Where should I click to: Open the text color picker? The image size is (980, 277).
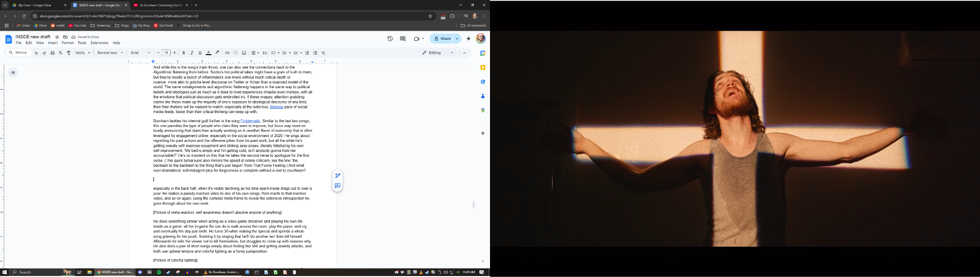pyautogui.click(x=208, y=53)
